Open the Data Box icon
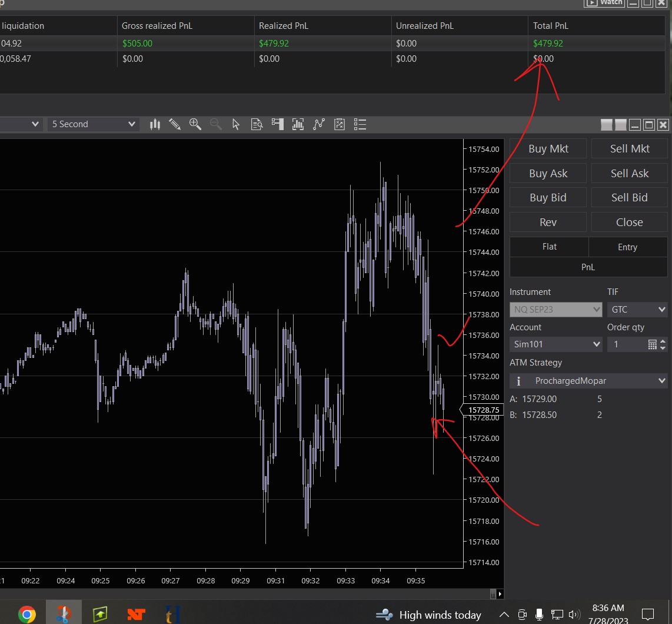Image resolution: width=672 pixels, height=624 pixels. point(257,124)
